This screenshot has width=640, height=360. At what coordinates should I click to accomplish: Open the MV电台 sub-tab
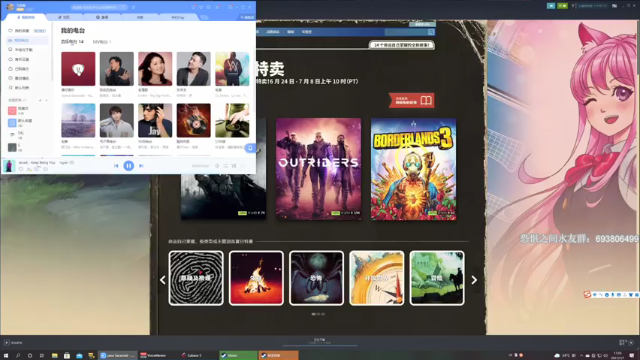(x=102, y=42)
